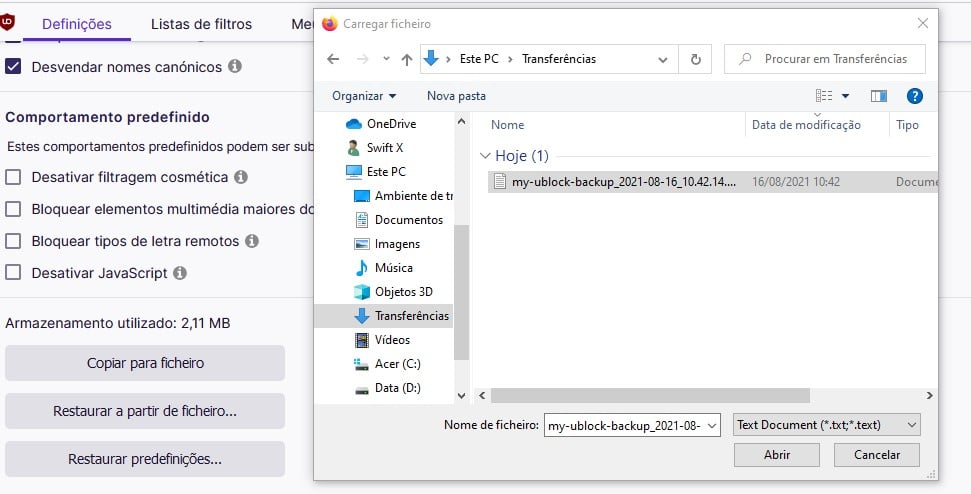Click the backup text file icon
The image size is (971, 494).
500,182
